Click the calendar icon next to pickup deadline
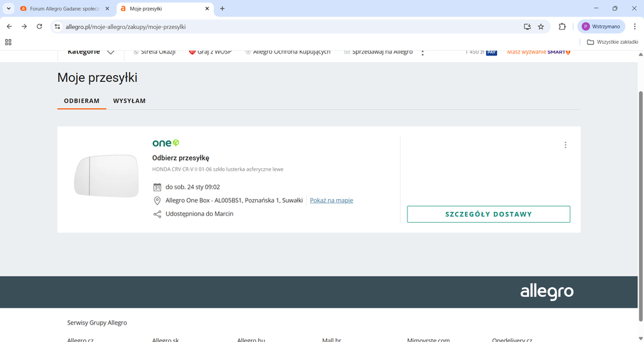The height and width of the screenshot is (342, 644). point(157,187)
